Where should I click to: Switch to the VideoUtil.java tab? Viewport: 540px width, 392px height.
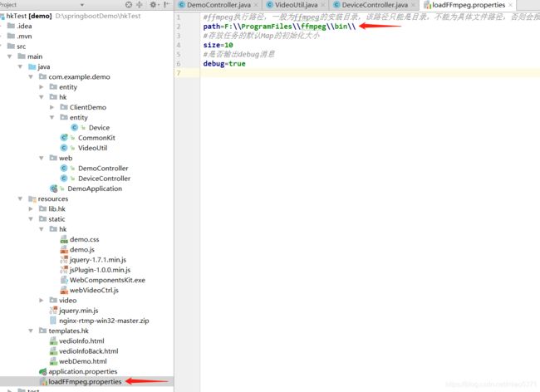pyautogui.click(x=297, y=5)
